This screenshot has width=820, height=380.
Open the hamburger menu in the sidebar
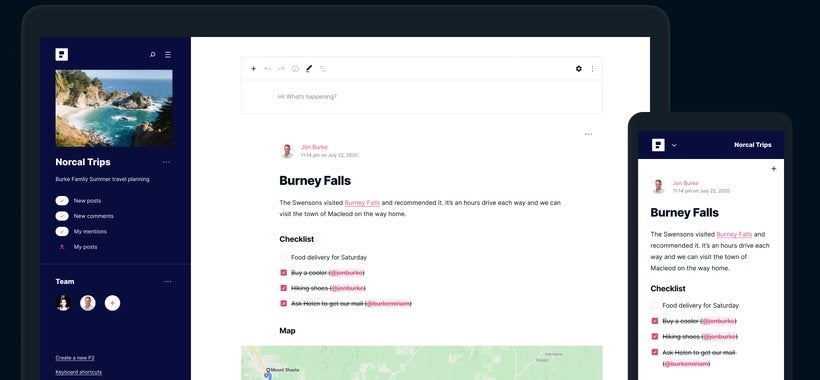click(x=168, y=54)
